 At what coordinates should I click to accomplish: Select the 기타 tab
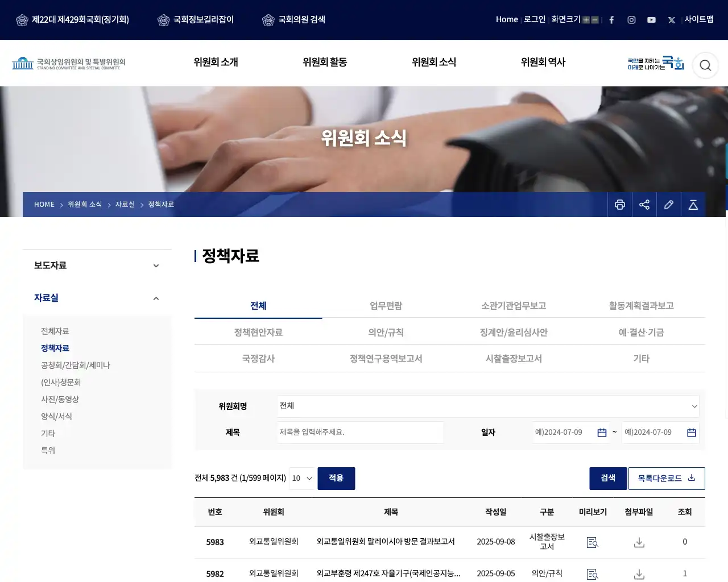click(642, 359)
